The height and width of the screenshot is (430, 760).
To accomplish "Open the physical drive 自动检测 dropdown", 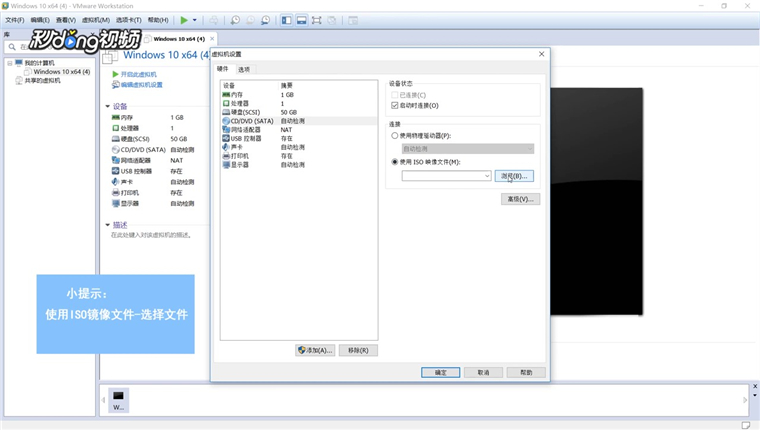I will click(468, 149).
